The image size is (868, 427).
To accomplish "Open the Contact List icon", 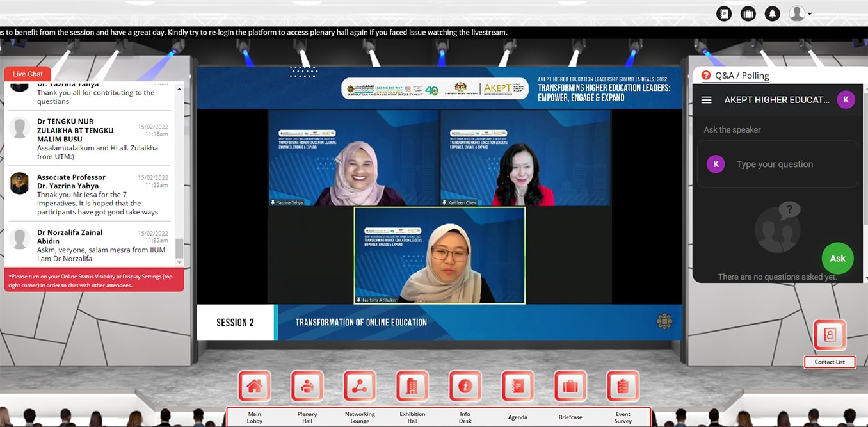I will point(830,335).
